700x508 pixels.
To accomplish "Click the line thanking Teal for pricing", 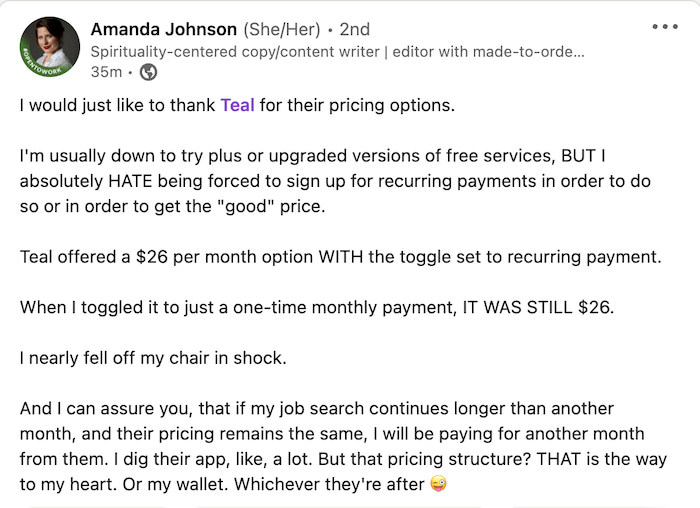I will pyautogui.click(x=237, y=105).
